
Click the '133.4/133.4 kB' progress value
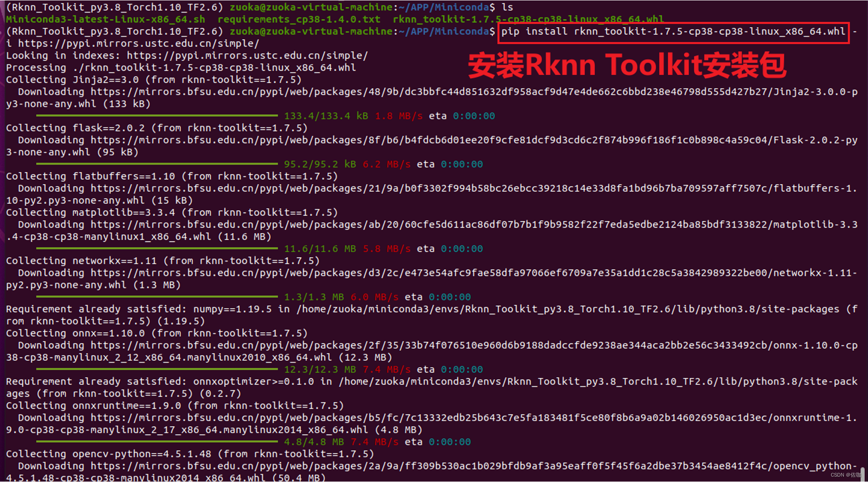click(x=326, y=116)
